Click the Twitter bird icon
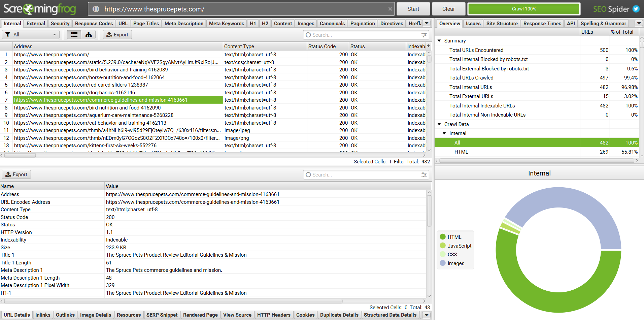644x320 pixels. point(636,9)
